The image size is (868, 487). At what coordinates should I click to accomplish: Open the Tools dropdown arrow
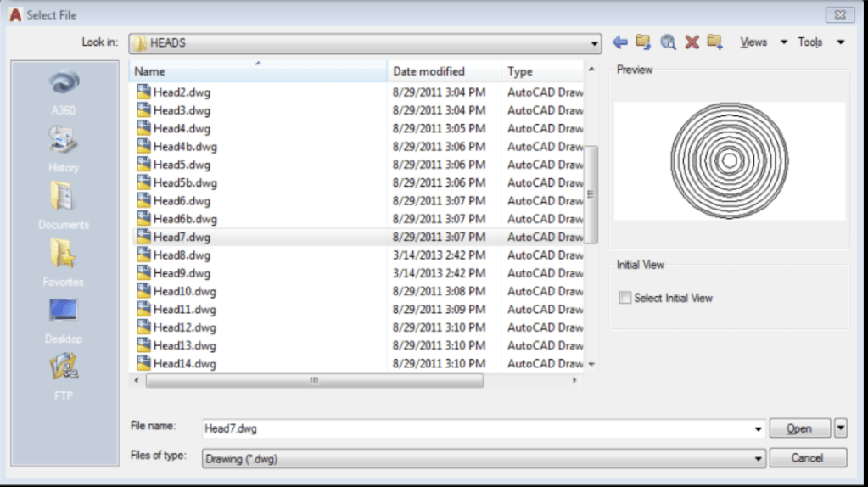(840, 42)
